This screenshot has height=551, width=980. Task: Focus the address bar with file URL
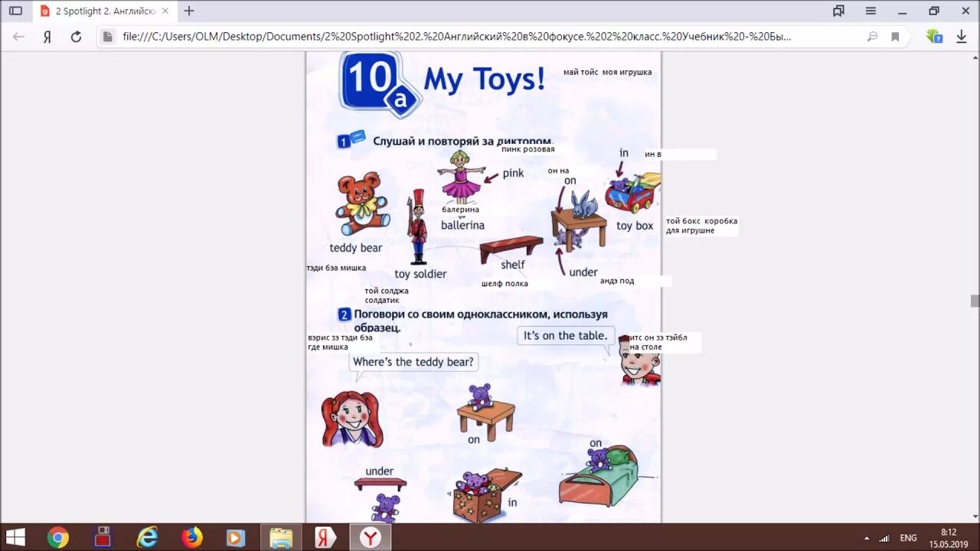(456, 36)
